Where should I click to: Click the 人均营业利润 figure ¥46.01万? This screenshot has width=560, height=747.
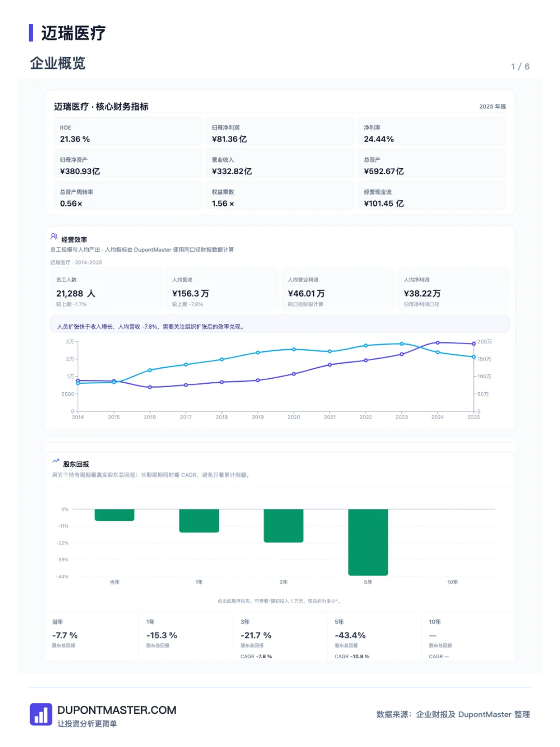[x=306, y=294]
